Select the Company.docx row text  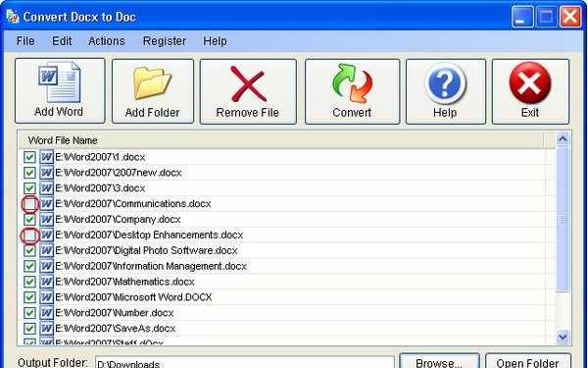(x=119, y=219)
